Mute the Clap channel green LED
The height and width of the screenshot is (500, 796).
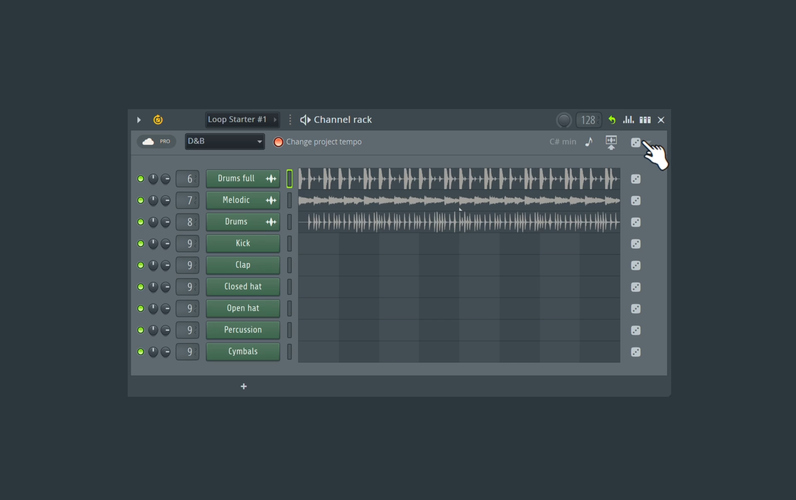[x=141, y=265]
